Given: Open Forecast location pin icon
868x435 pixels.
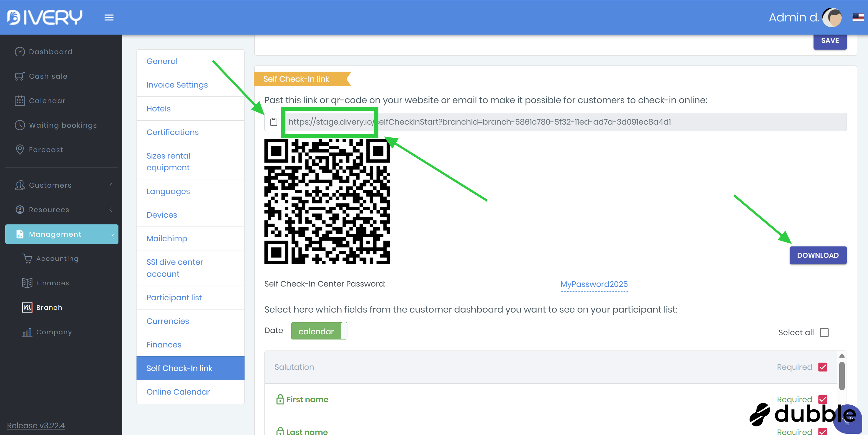Looking at the screenshot, I should point(20,149).
